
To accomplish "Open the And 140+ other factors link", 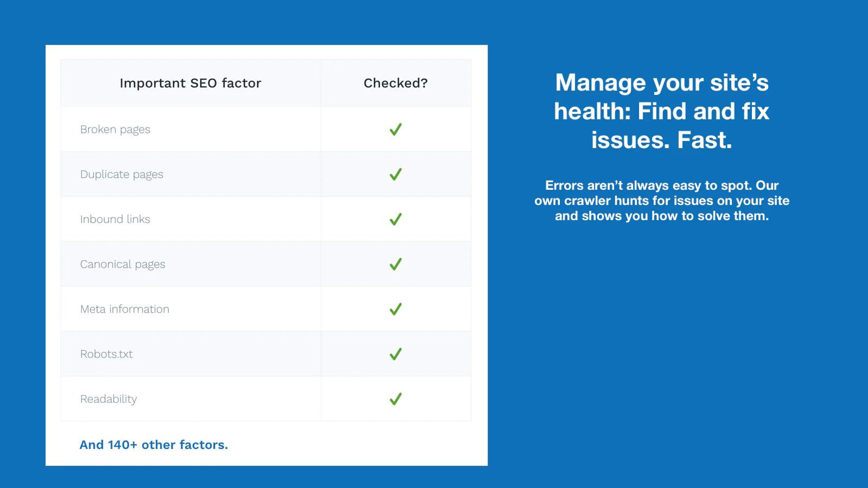I will pos(154,445).
